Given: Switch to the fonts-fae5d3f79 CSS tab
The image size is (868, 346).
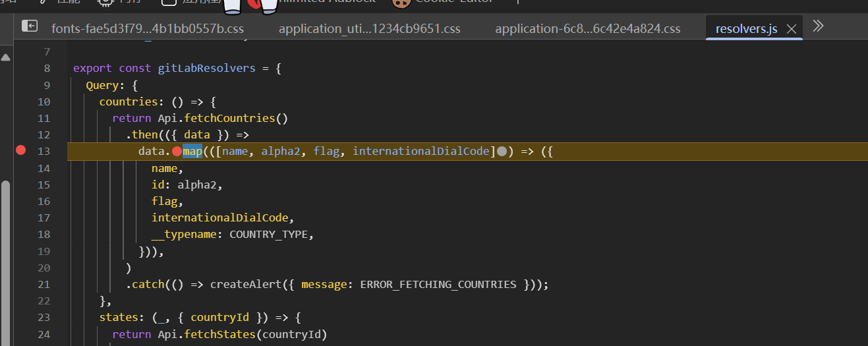Looking at the screenshot, I should 148,29.
